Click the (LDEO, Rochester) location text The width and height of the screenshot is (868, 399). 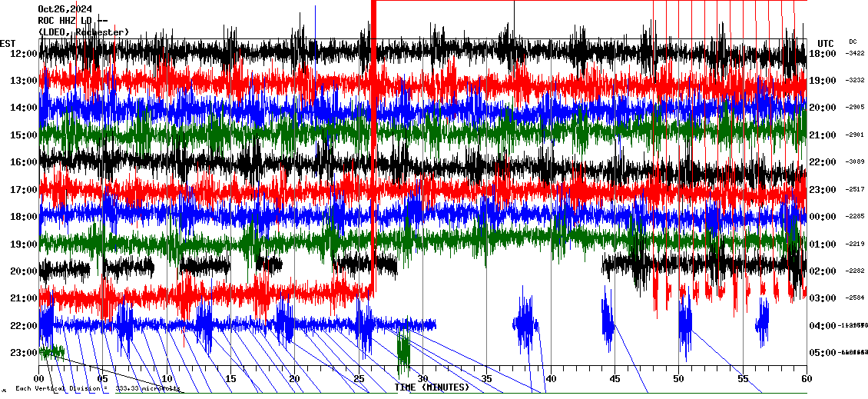(84, 32)
